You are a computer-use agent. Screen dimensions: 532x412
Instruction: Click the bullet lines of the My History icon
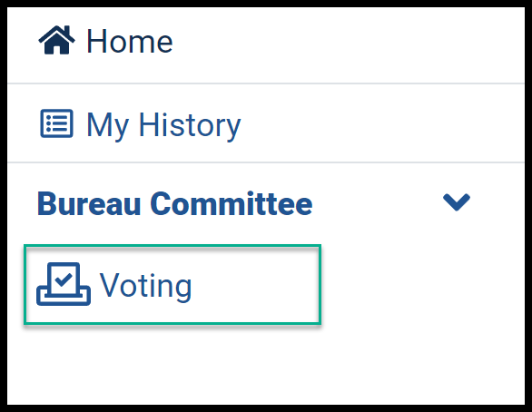[57, 123]
